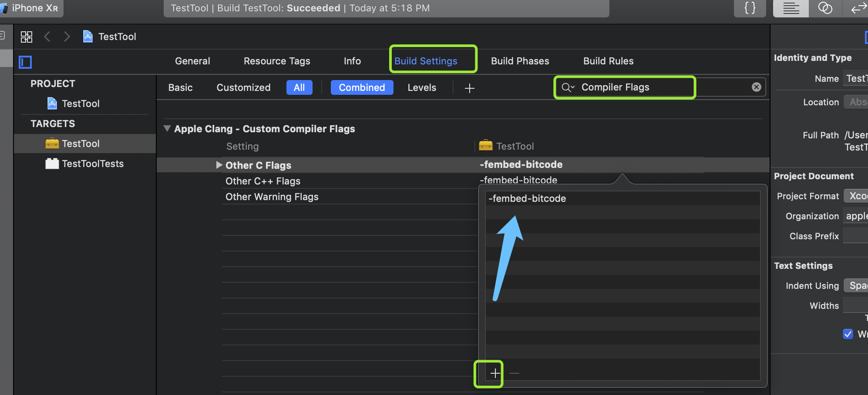Screen dimensions: 868x395
Task: Open the Resource Tags tab
Action: coord(277,61)
